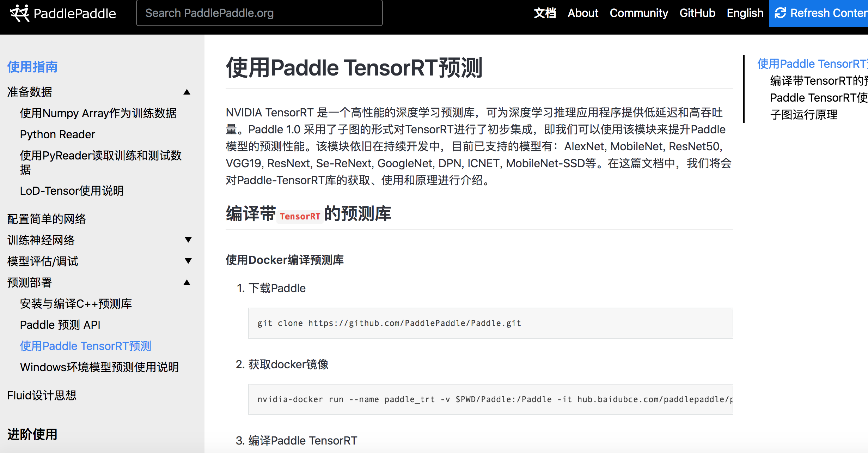Expand the 训练神经网络 section arrow
Screen dimensions: 868x453
(188, 240)
